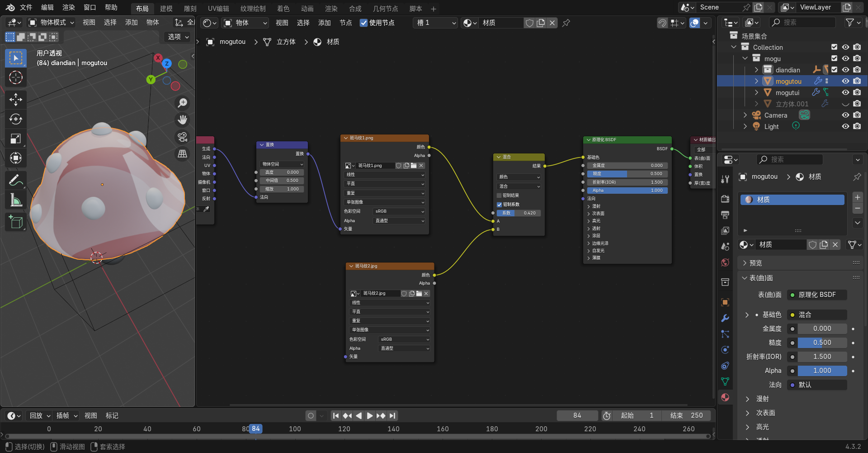Select the Move tool in viewport toolbar
The width and height of the screenshot is (868, 453).
coord(16,99)
